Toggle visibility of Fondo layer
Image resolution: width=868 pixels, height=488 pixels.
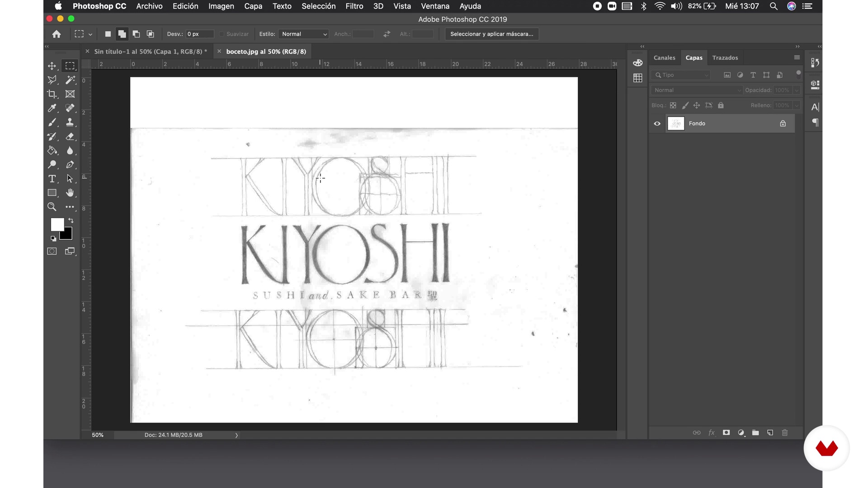click(x=657, y=123)
